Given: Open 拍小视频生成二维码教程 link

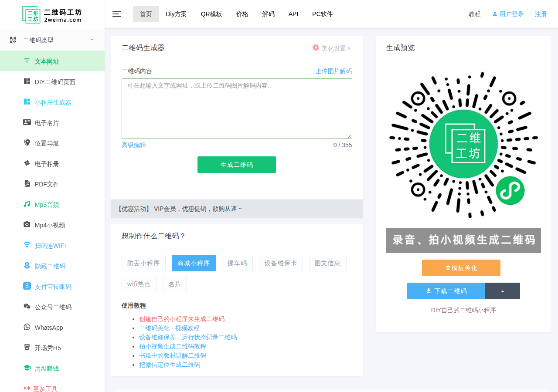Looking at the screenshot, I should pyautogui.click(x=173, y=346).
